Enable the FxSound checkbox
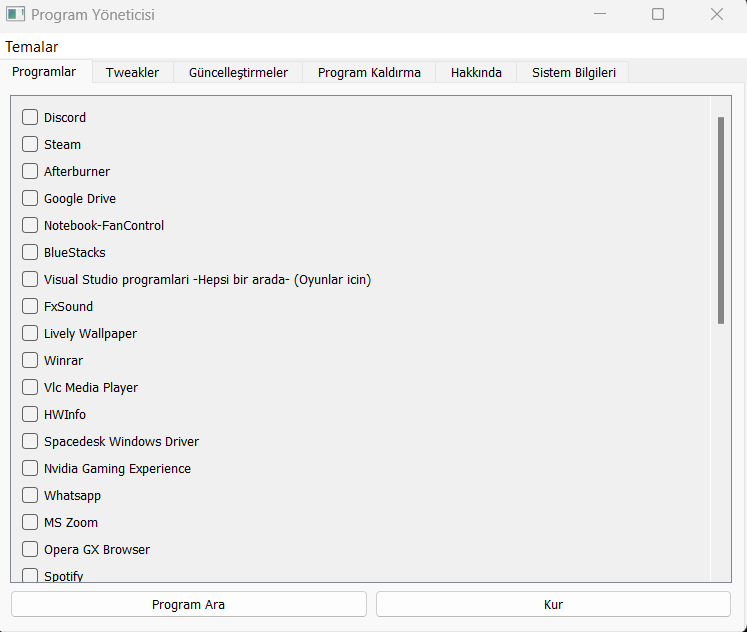 point(30,306)
